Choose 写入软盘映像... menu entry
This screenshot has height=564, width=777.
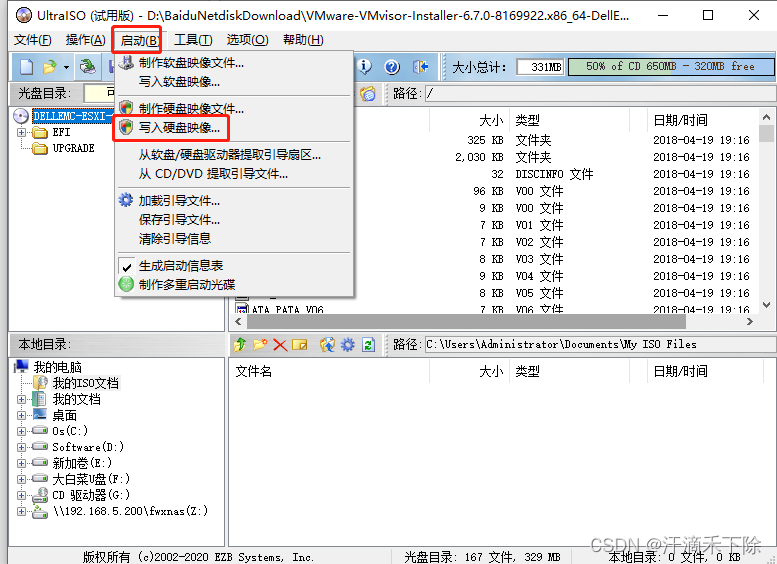[x=234, y=82]
